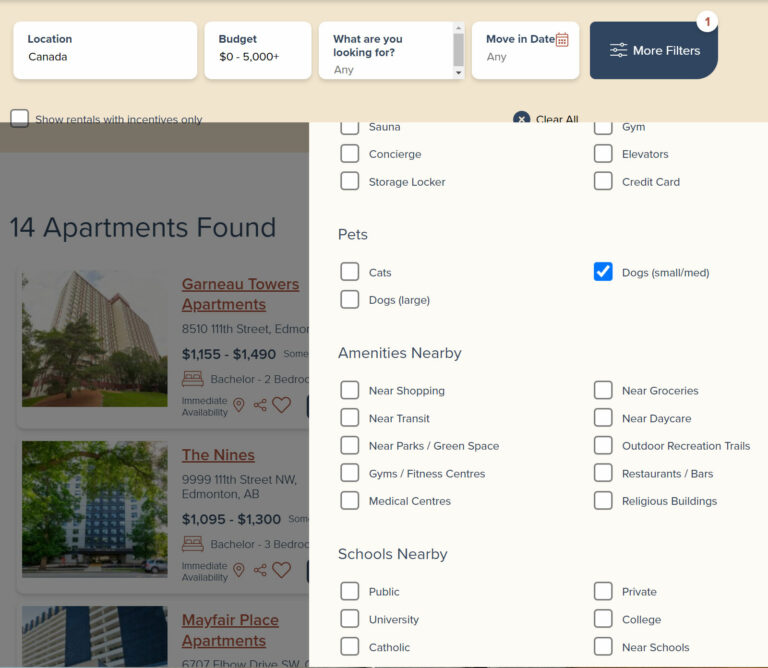The width and height of the screenshot is (768, 668).
Task: Open The Nines listing link
Action: tap(218, 455)
